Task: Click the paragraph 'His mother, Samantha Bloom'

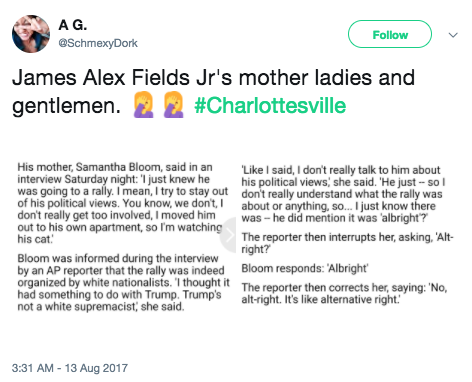Action: 123,203
